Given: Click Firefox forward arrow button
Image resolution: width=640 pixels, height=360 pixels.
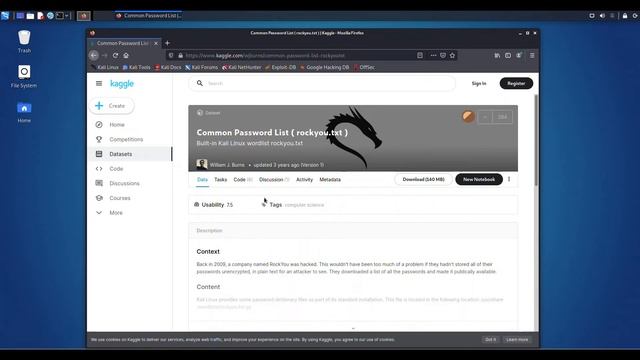Looking at the screenshot, I should (105, 55).
